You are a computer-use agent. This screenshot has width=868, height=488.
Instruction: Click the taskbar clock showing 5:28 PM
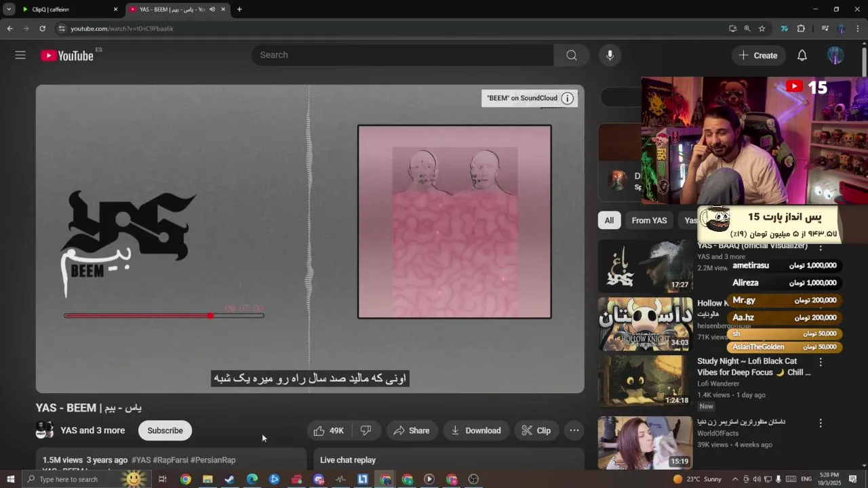829,479
